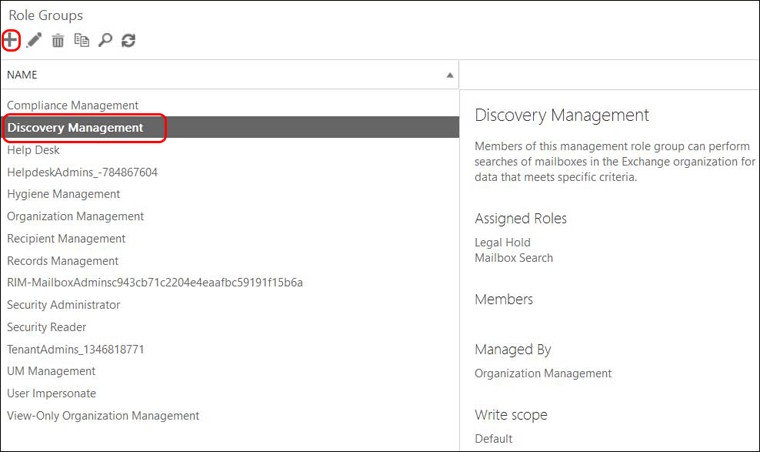Select the Discovery Management row
The height and width of the screenshot is (452, 760).
click(x=75, y=128)
